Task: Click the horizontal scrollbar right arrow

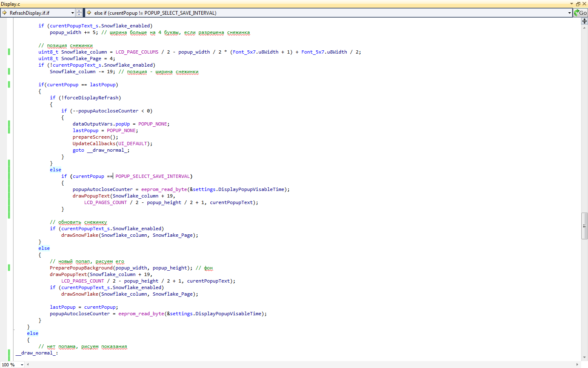Action: (x=577, y=364)
